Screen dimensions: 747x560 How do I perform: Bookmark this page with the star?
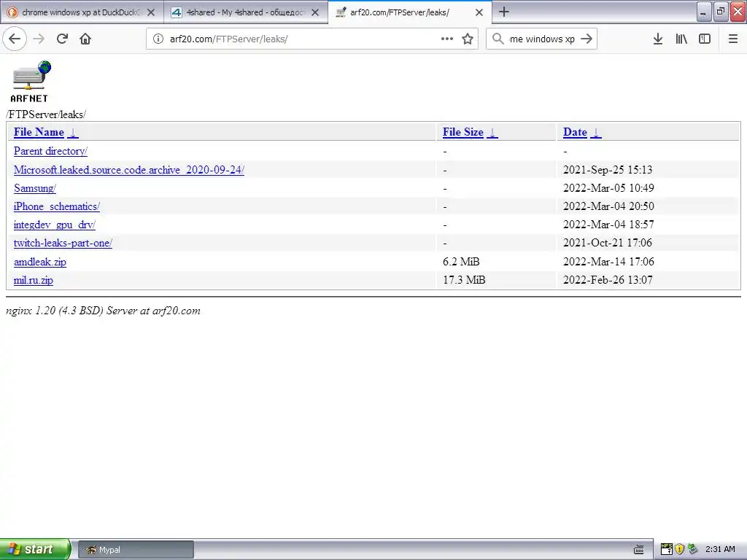pos(468,39)
